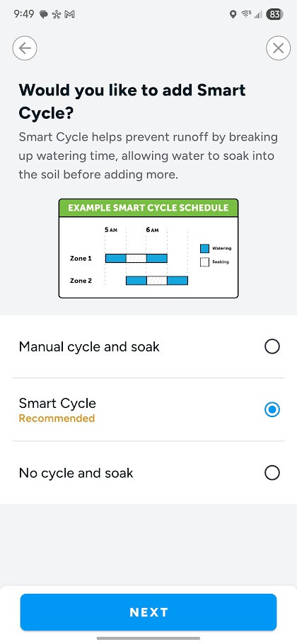Open the Example Smart Cycle Schedule image

click(148, 249)
